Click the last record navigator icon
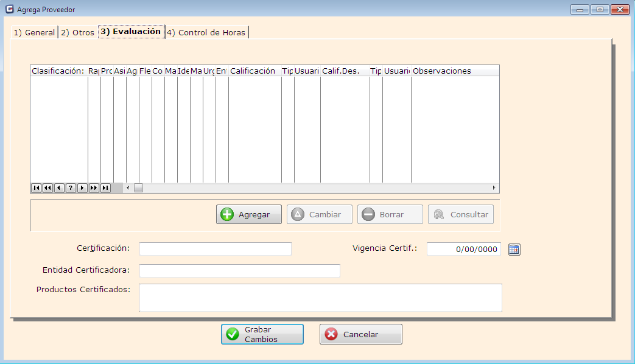Viewport: 635px width, 364px height. click(105, 187)
